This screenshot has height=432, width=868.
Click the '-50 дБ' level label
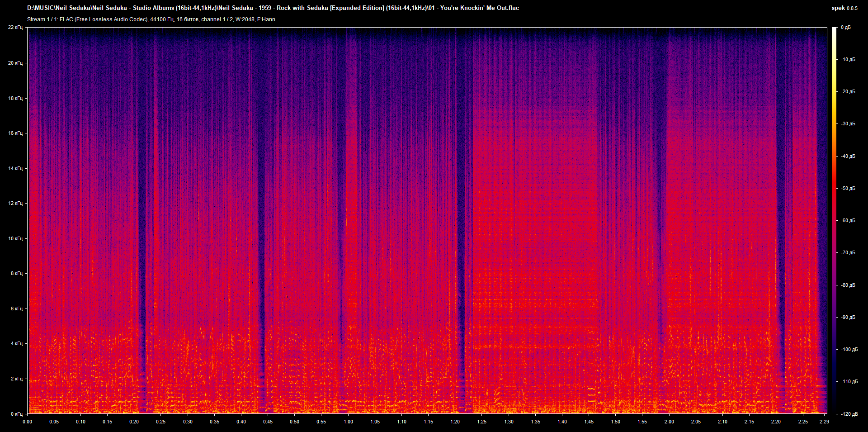tap(848, 188)
